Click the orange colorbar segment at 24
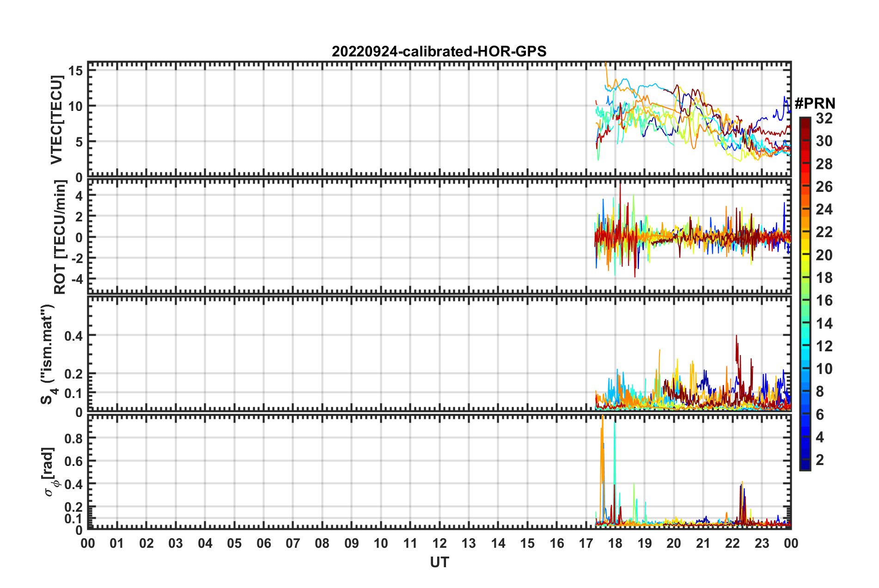Image resolution: width=879 pixels, height=588 pixels. click(x=805, y=210)
